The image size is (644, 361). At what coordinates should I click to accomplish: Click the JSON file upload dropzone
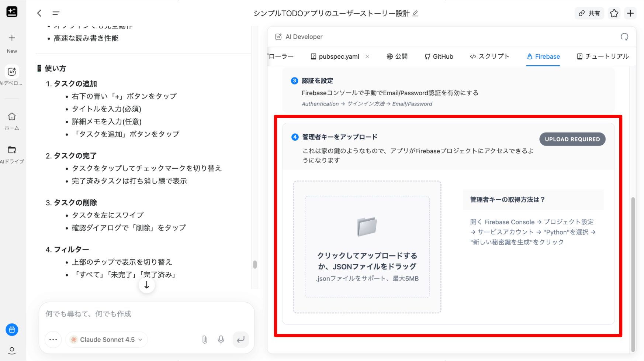click(367, 247)
